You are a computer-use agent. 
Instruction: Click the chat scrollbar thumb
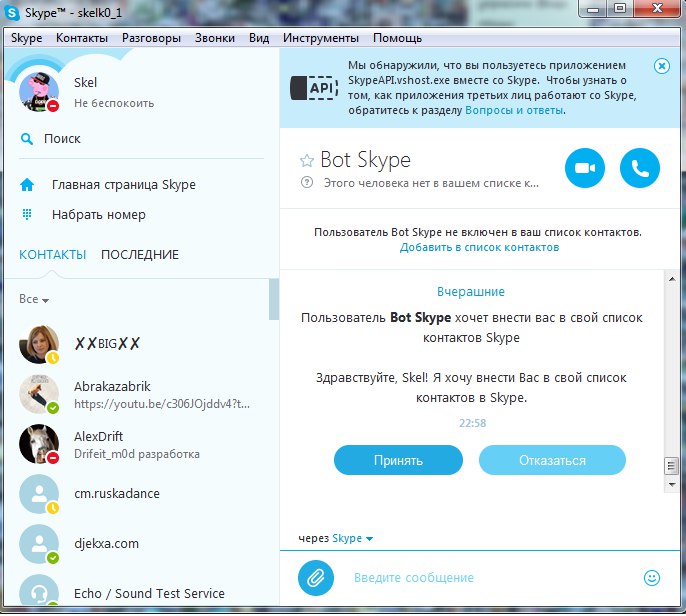tap(671, 466)
